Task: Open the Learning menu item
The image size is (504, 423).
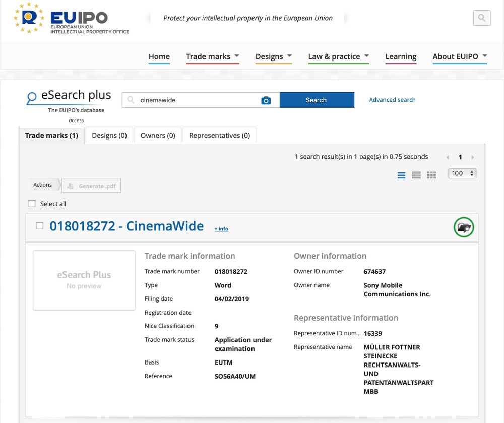Action: point(401,56)
